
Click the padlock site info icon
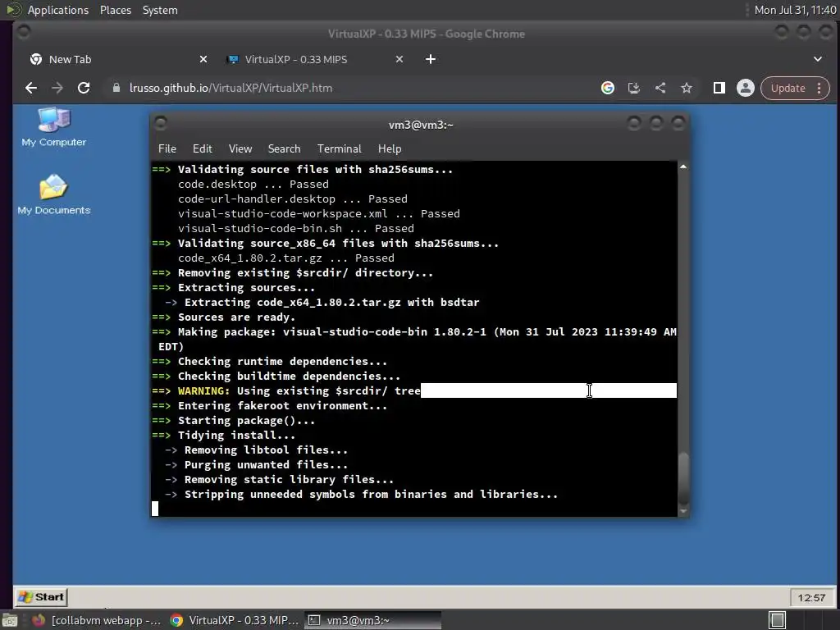(116, 87)
